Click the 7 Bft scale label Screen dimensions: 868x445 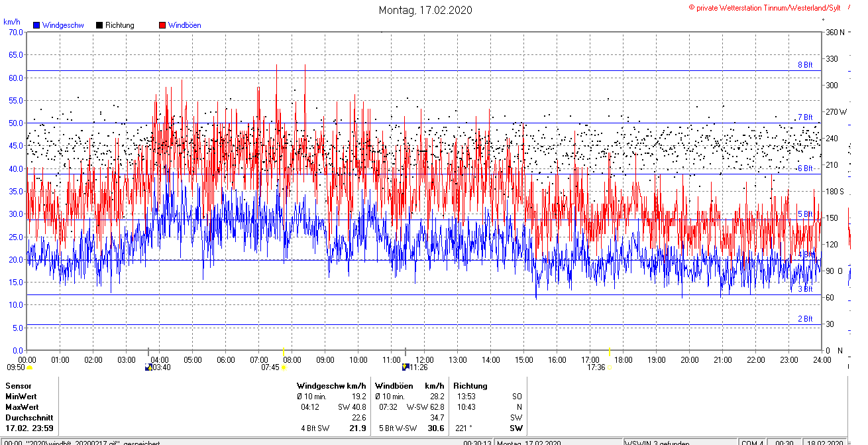805,117
